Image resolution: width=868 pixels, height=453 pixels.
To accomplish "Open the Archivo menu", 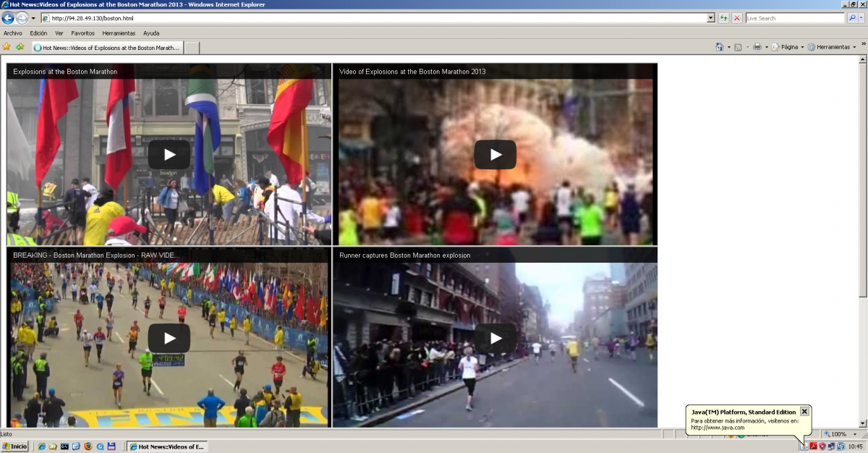I will 13,33.
